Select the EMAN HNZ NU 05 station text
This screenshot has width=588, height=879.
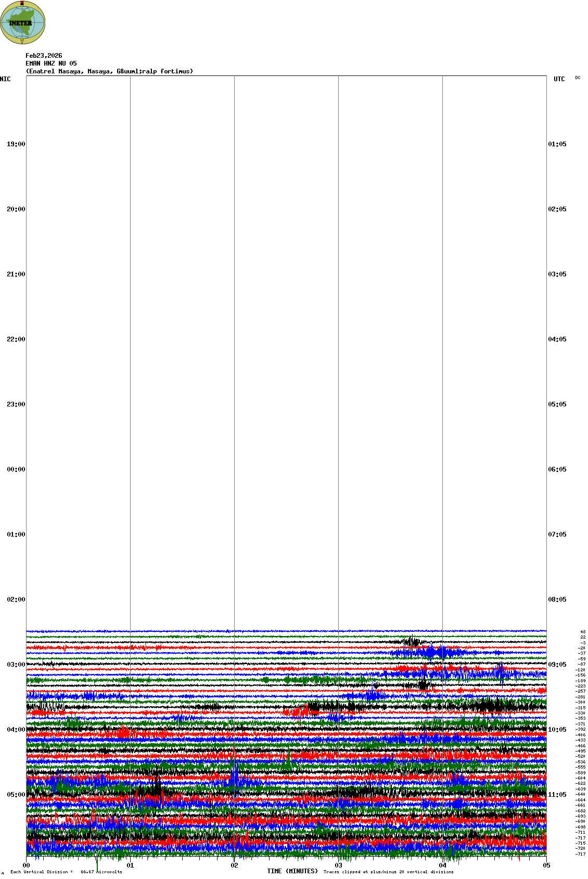coord(51,63)
